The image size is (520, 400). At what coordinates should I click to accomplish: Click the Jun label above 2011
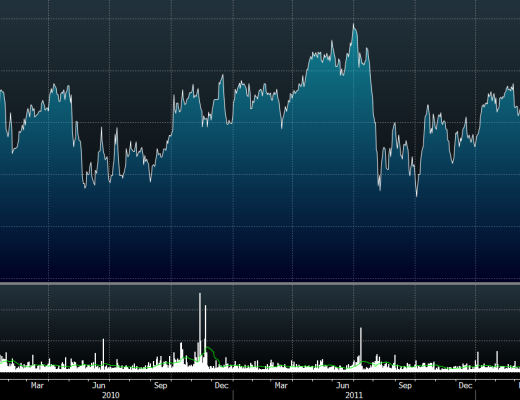[x=342, y=385]
